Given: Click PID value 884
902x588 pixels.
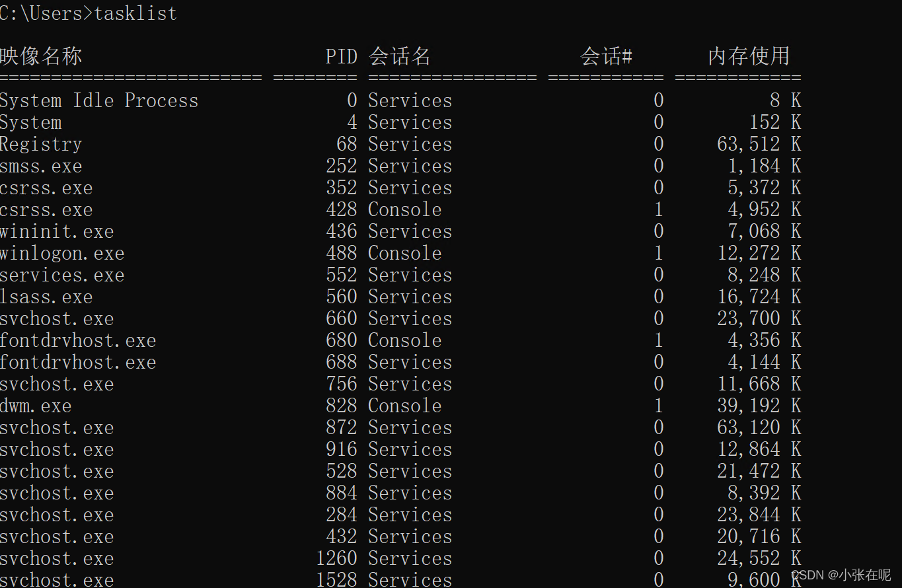Looking at the screenshot, I should point(341,493).
